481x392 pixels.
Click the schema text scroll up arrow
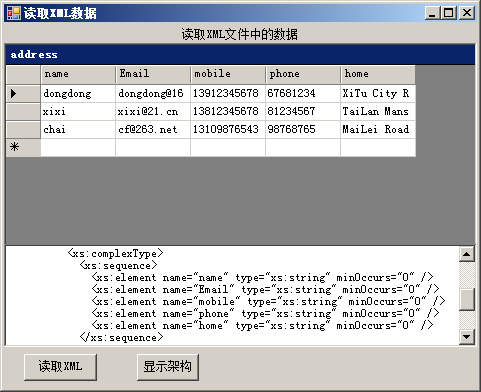point(467,255)
